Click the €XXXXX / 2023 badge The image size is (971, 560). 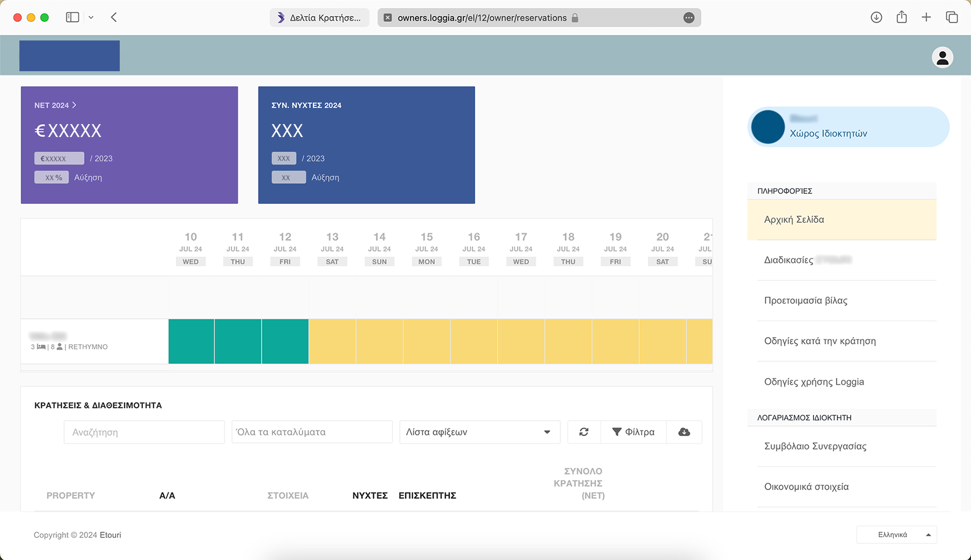point(59,158)
